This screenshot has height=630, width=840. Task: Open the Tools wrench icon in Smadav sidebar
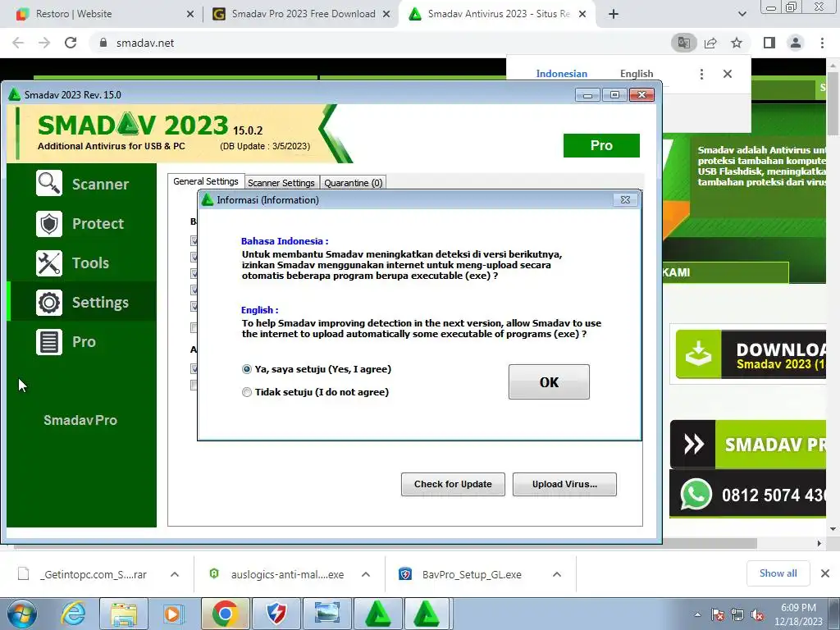pyautogui.click(x=49, y=263)
